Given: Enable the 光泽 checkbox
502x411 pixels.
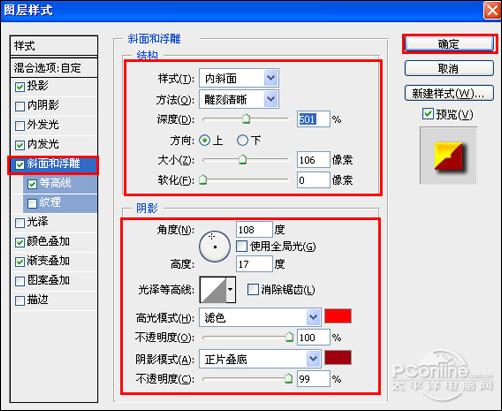Looking at the screenshot, I should pos(20,223).
